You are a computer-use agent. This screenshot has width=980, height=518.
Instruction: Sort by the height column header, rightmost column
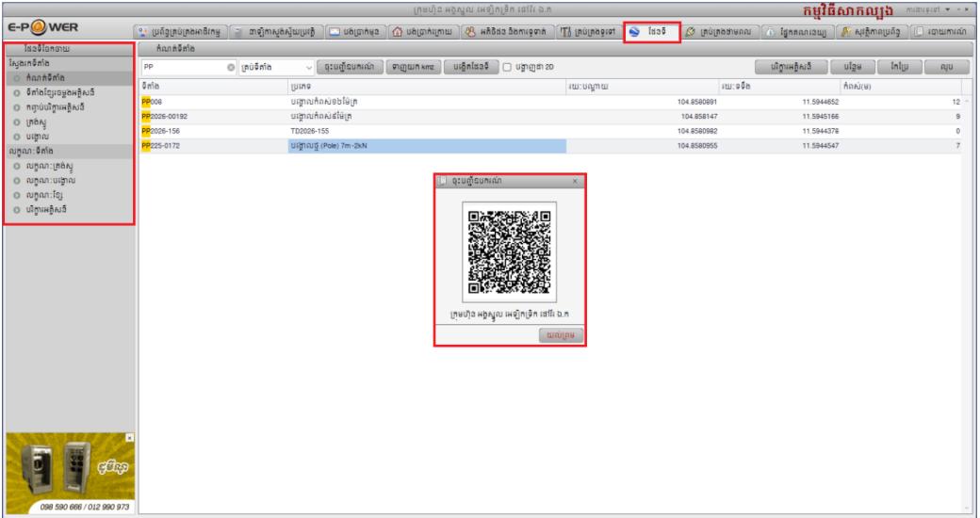(x=902, y=87)
